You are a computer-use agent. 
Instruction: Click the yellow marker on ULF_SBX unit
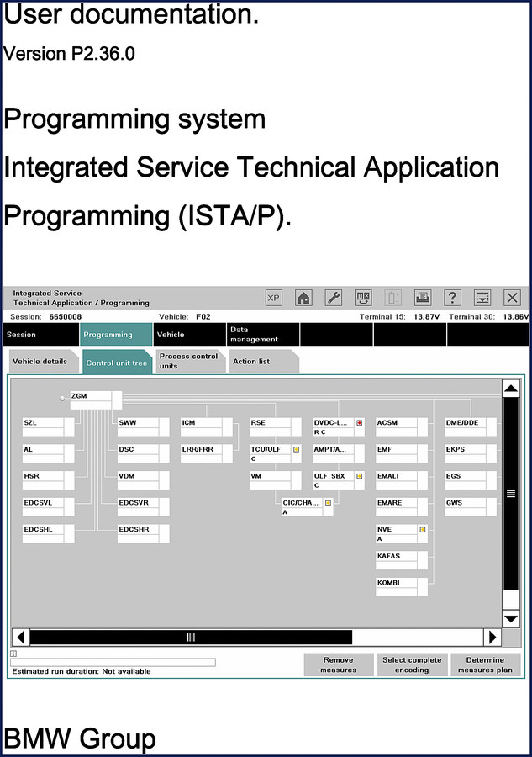[x=360, y=476]
